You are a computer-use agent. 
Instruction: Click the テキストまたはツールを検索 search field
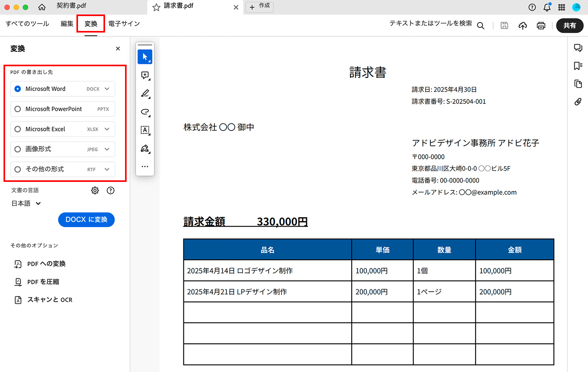(430, 24)
